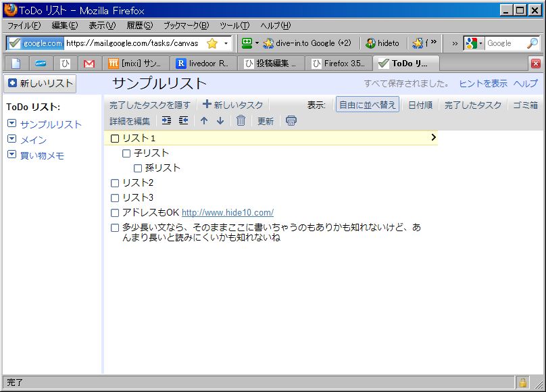The width and height of the screenshot is (546, 392).
Task: Move task down with the down arrow
Action: [220, 121]
